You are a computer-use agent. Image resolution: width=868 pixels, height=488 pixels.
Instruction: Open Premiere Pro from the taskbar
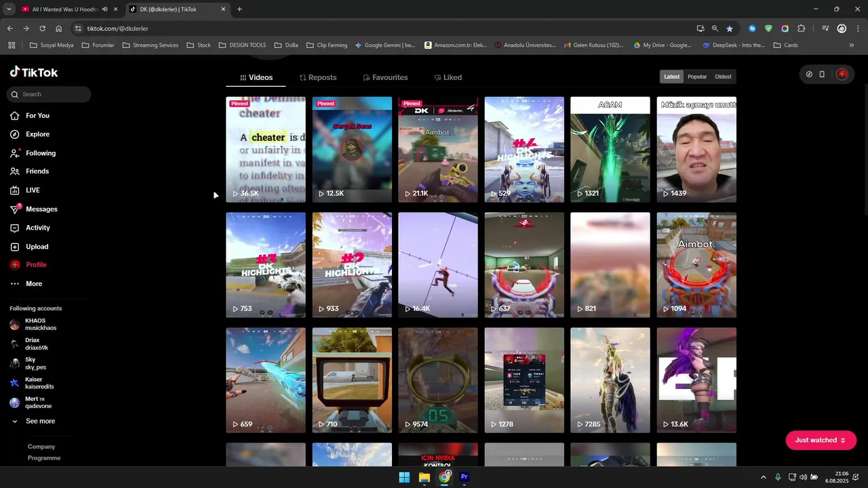point(465,477)
